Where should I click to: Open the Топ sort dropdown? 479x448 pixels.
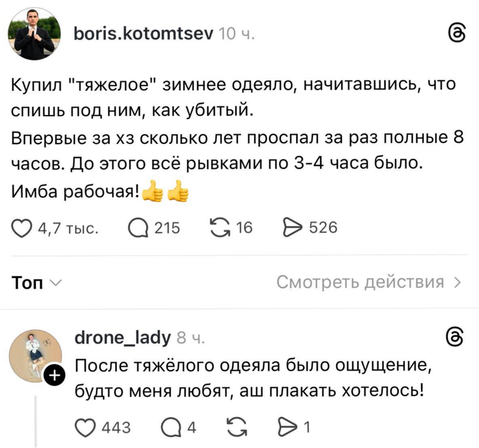point(37,283)
